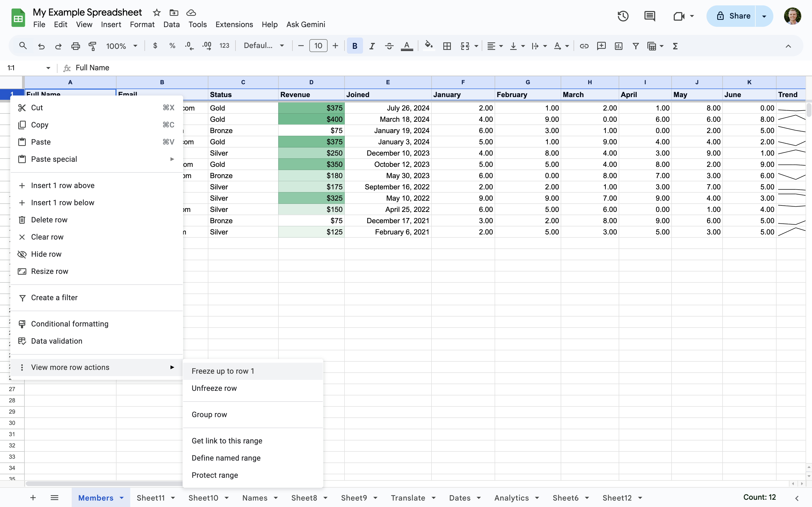
Task: Select Freeze up to row 1
Action: (x=223, y=371)
